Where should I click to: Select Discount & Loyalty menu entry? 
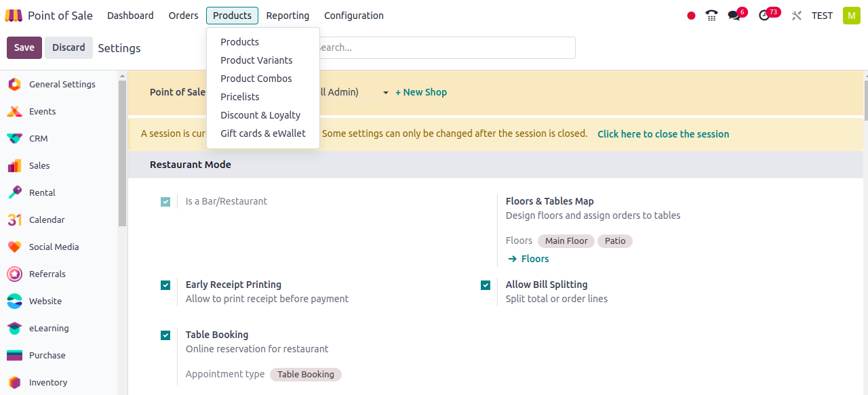(263, 115)
